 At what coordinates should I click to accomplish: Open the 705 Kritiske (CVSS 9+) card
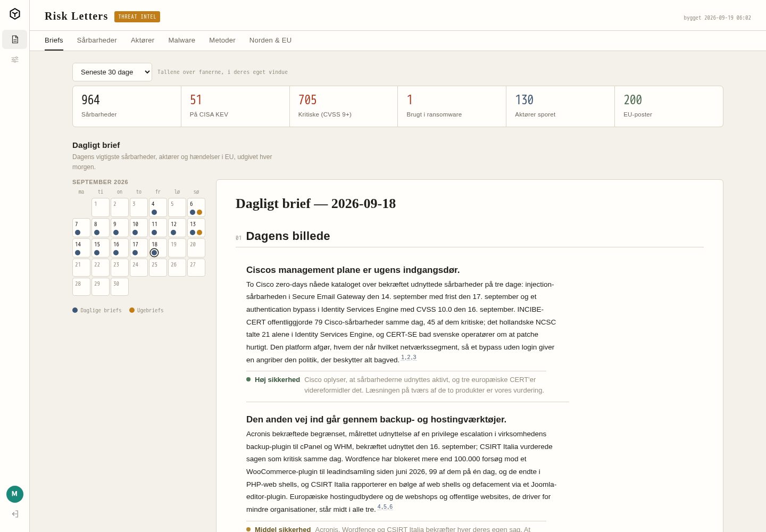[x=344, y=106]
